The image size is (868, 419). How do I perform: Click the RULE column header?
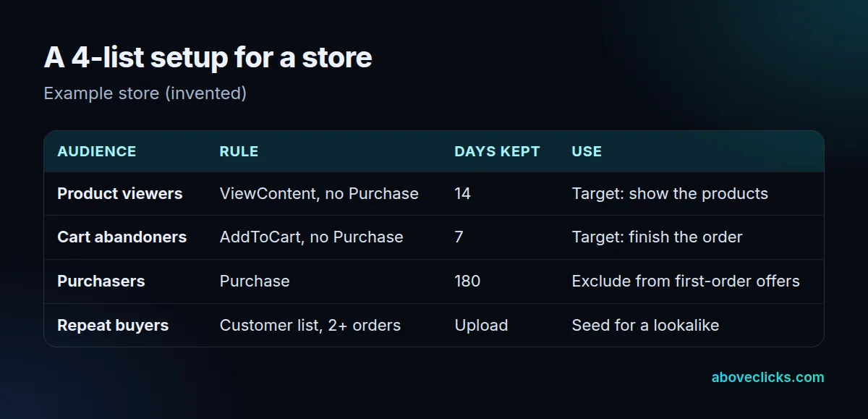pos(239,151)
